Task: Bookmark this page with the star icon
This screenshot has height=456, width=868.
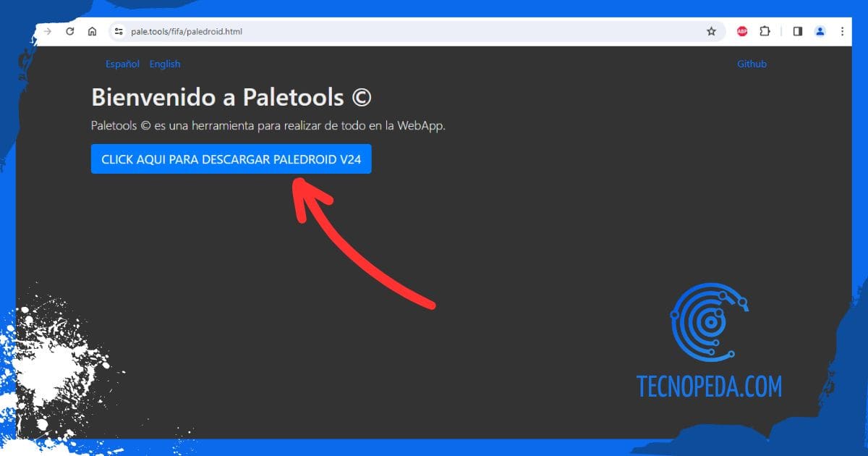Action: [x=711, y=32]
